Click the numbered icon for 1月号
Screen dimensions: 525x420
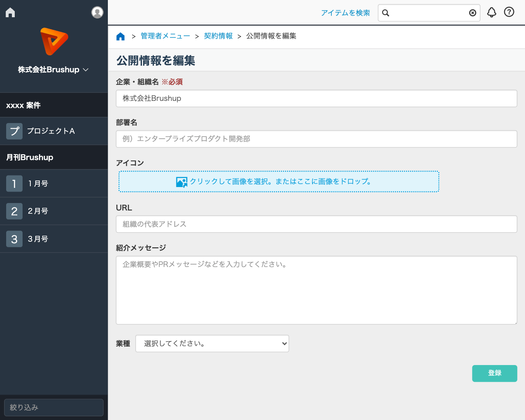pyautogui.click(x=14, y=183)
